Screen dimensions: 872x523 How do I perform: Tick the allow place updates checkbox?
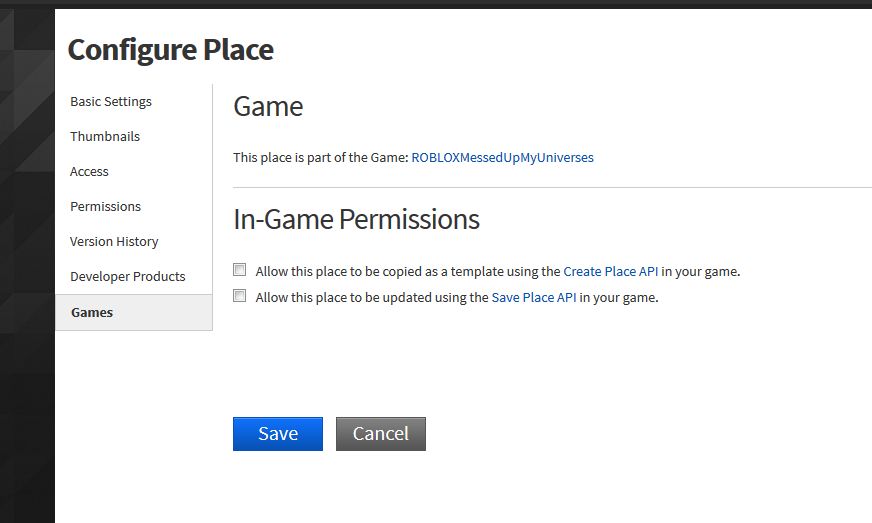(240, 296)
